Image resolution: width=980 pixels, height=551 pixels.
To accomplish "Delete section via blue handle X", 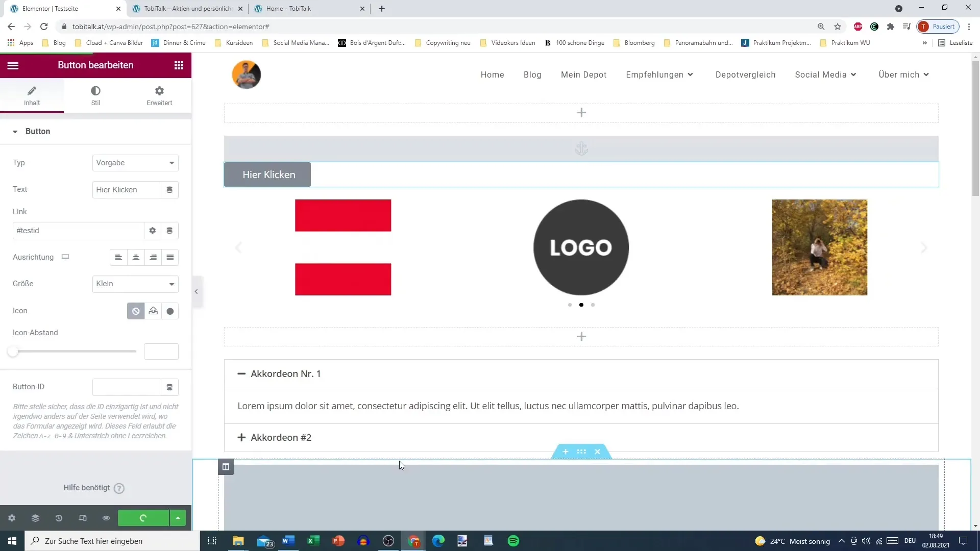I will 597,452.
